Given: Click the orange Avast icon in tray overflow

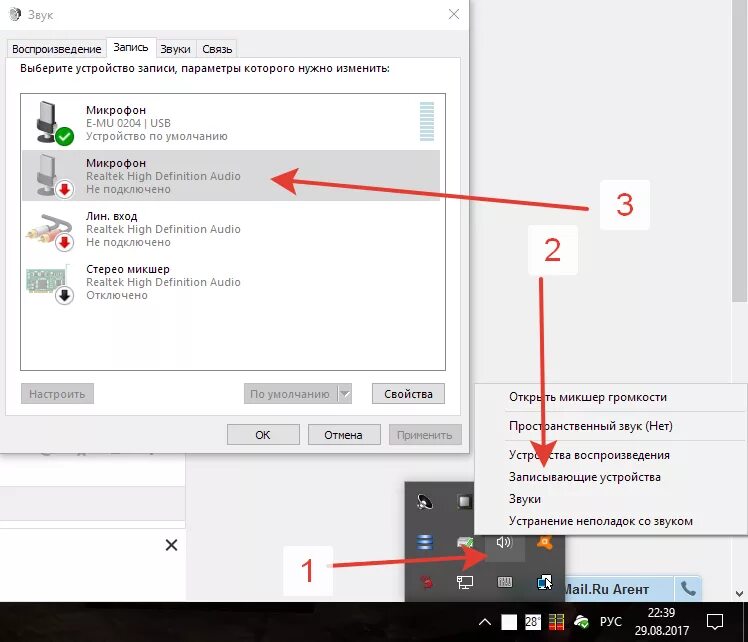Looking at the screenshot, I should pyautogui.click(x=544, y=542).
